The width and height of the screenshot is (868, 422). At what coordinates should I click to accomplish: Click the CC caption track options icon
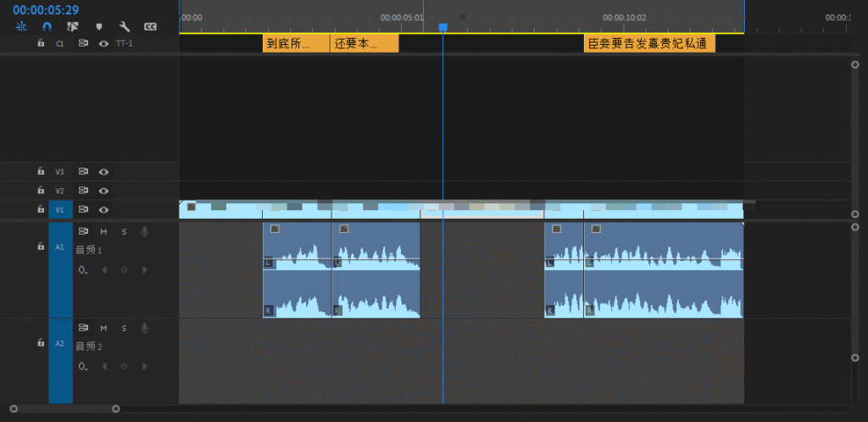coord(150,26)
